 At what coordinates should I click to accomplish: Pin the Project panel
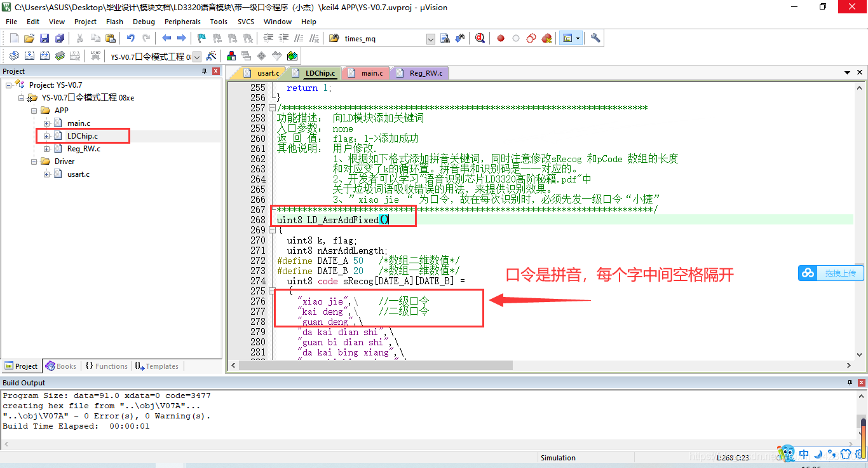pyautogui.click(x=205, y=71)
